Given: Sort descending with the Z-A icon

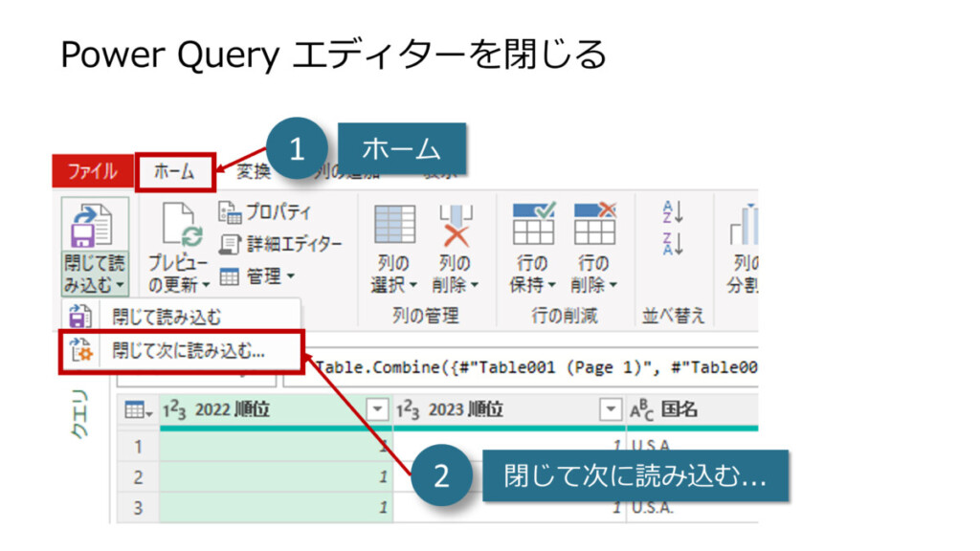Looking at the screenshot, I should point(673,244).
